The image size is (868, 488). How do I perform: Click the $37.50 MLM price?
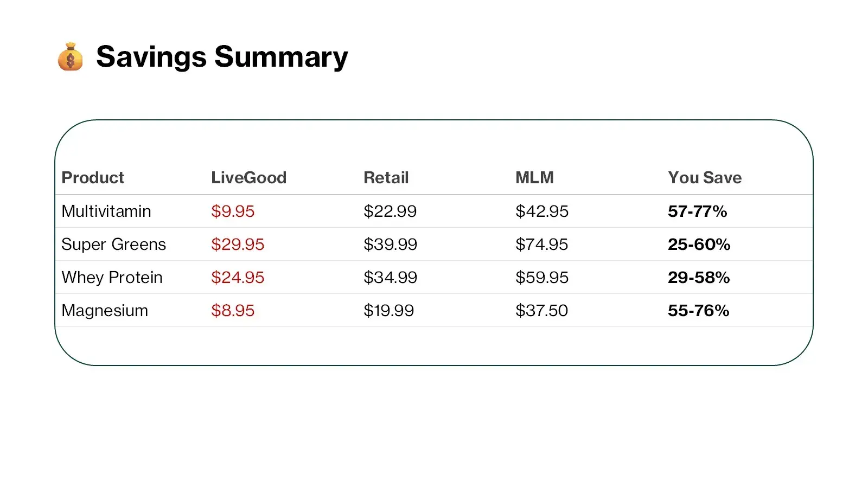click(541, 311)
